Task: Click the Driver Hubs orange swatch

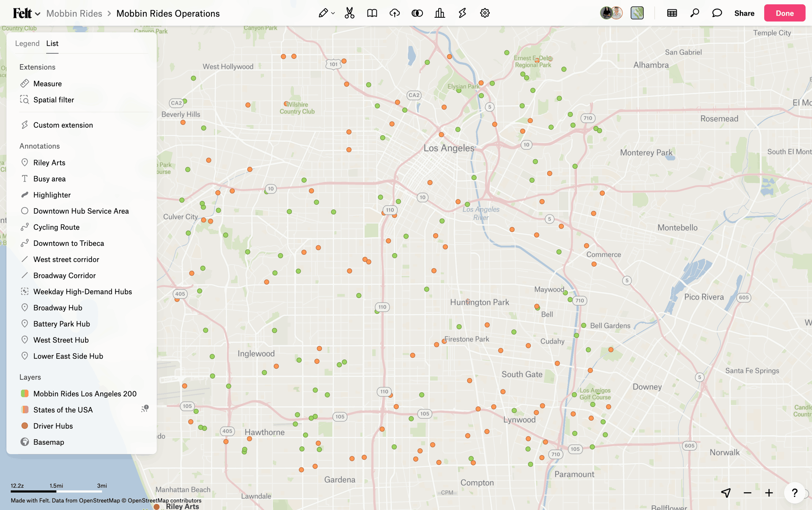Action: point(25,426)
